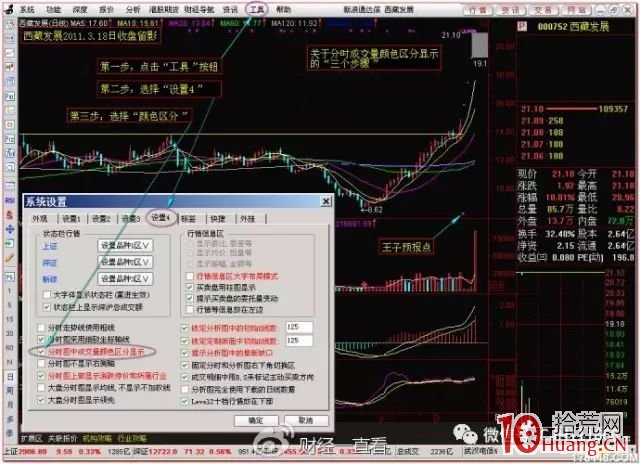Switch to 15-minute period in left toolbar
Image resolution: width=640 pixels, height=464 pixels.
pyautogui.click(x=10, y=319)
